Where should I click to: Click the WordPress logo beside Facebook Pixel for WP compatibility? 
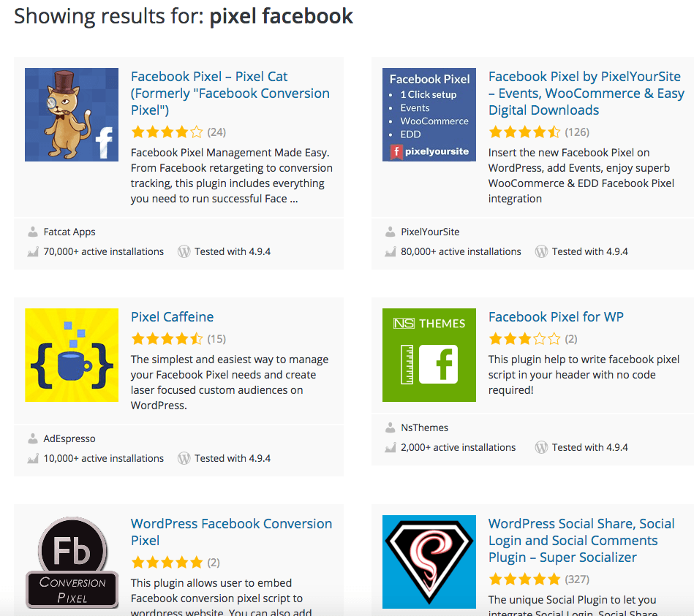coord(541,446)
